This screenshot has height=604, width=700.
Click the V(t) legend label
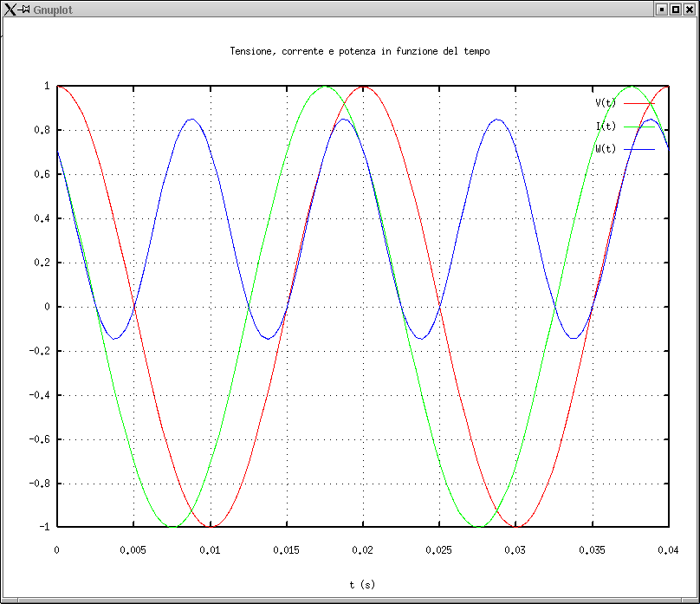tap(606, 103)
